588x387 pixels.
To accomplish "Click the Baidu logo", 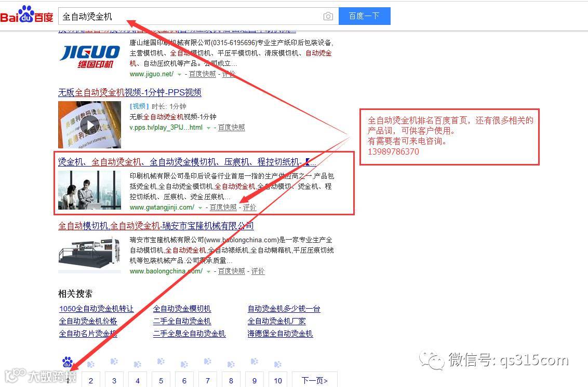I will [x=26, y=15].
